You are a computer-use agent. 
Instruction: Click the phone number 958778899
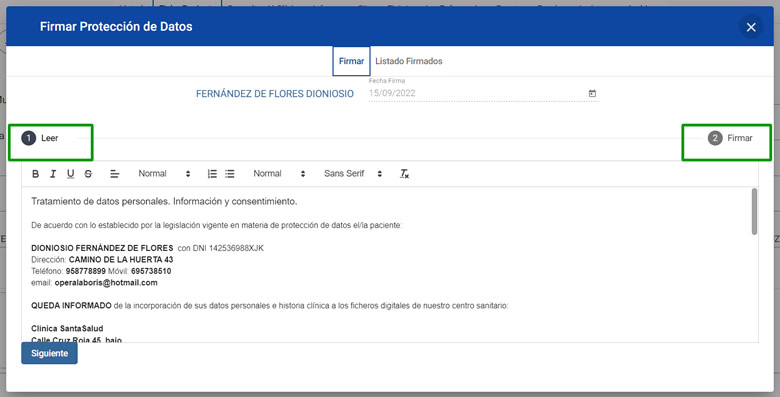click(x=86, y=271)
